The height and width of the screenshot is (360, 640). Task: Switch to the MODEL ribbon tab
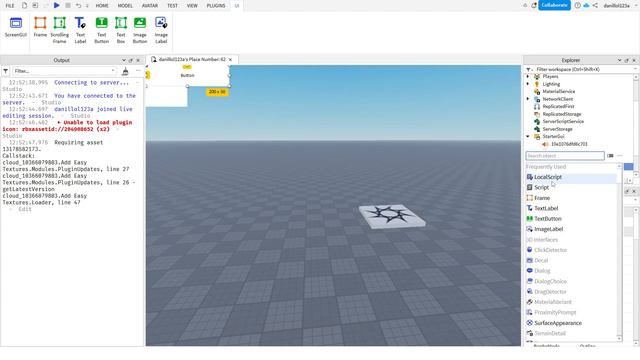[x=125, y=6]
